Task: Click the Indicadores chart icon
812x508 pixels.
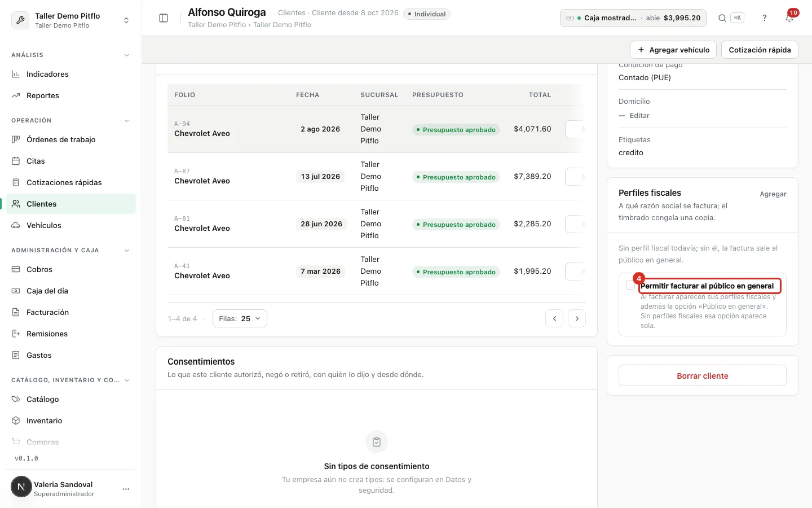Action: [16, 74]
